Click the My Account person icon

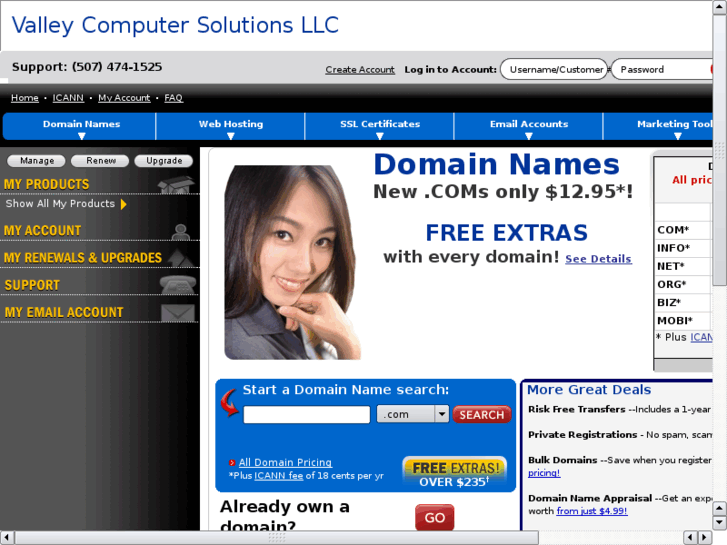pos(180,231)
